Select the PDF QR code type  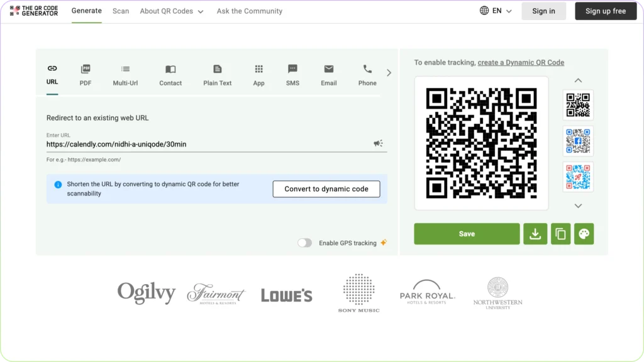tap(86, 74)
